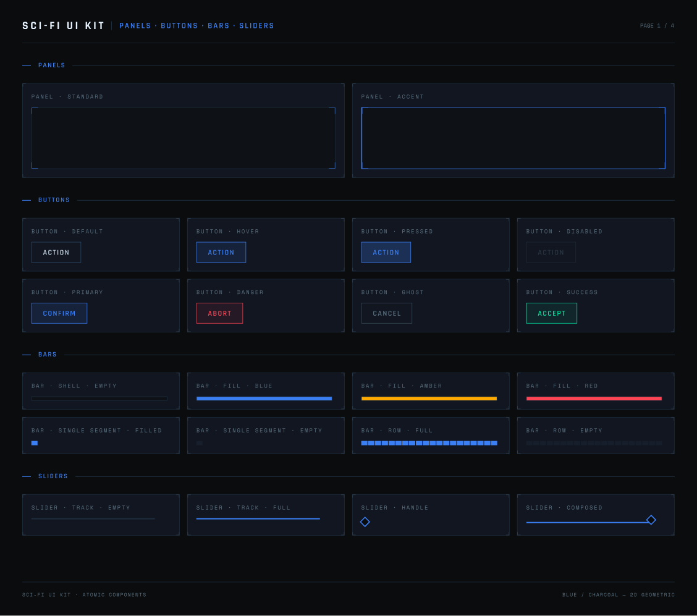Click the 'BAR · SINGLE SEGMENT · FILLED' label
Image resolution: width=697 pixels, height=616 pixels.
(96, 430)
